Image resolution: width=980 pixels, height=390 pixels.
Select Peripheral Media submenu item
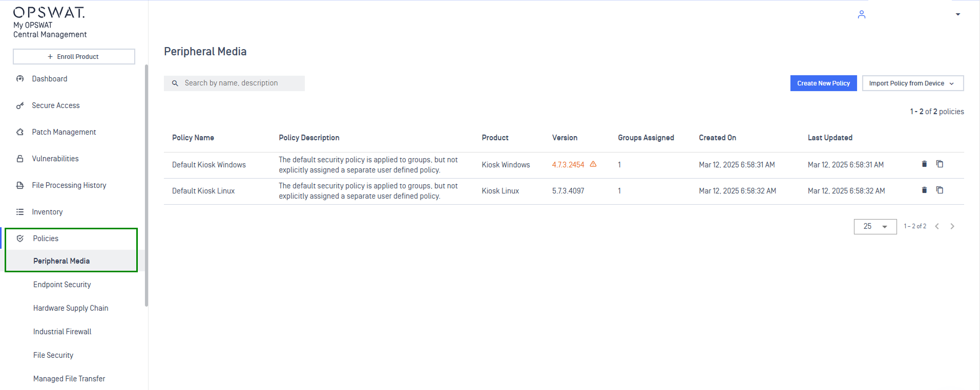pos(61,261)
